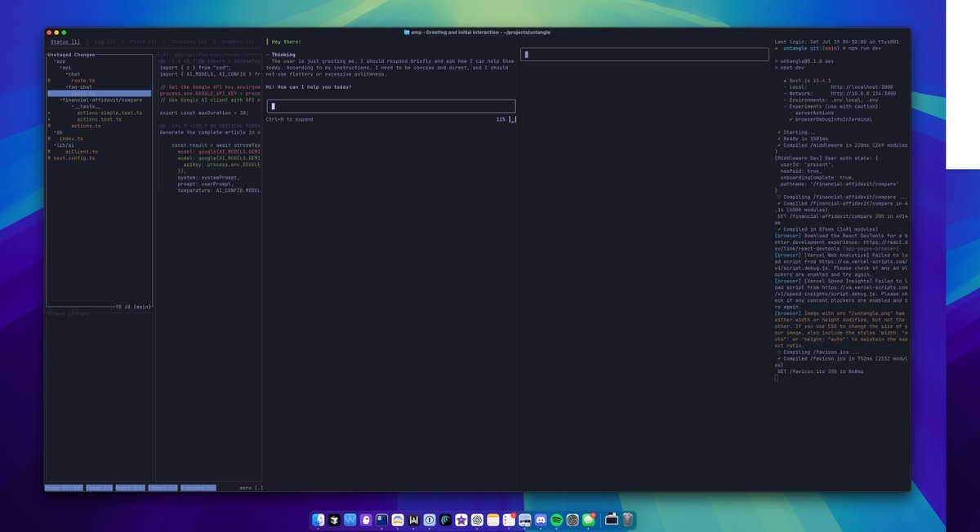Select next.config.ts in Unstaged Changes
The width and height of the screenshot is (980, 532).
(73, 158)
